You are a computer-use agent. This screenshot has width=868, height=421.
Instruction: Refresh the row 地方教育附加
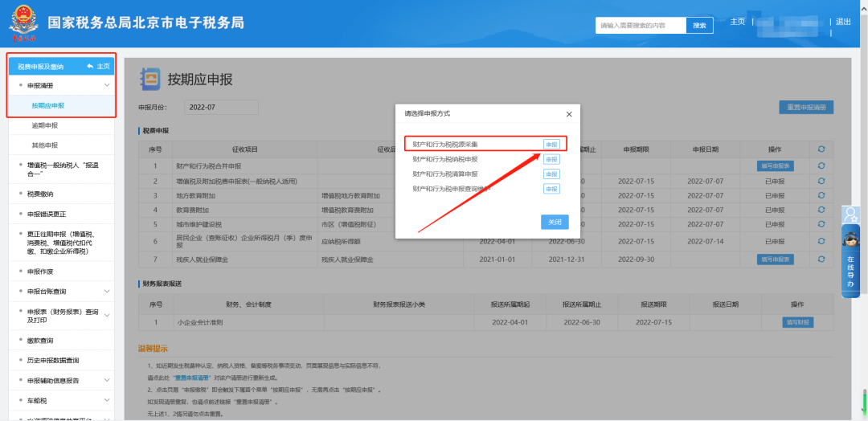(x=821, y=195)
